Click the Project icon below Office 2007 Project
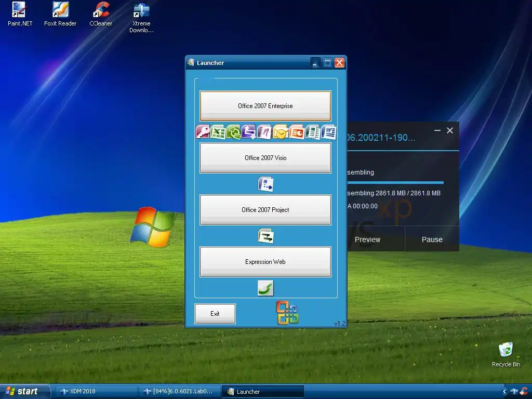 (265, 236)
